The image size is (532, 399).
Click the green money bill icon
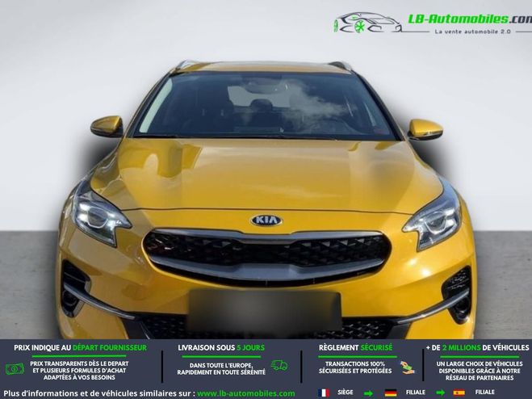pyautogui.click(x=15, y=369)
